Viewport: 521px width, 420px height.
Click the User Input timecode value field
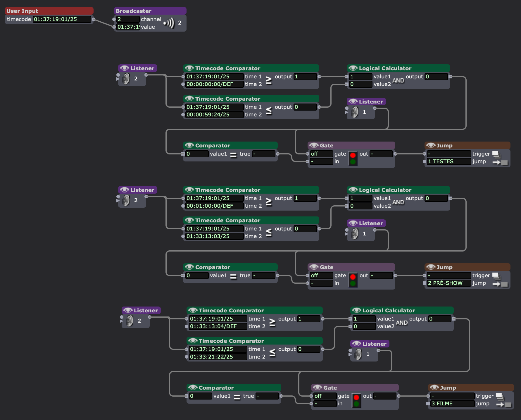[62, 19]
